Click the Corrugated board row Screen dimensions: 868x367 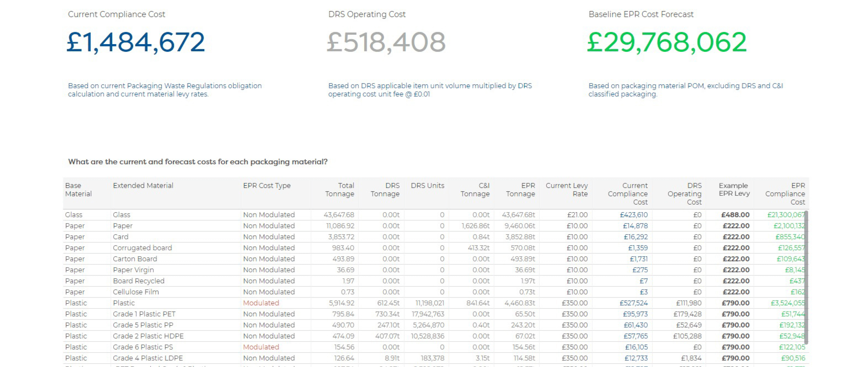[142, 248]
